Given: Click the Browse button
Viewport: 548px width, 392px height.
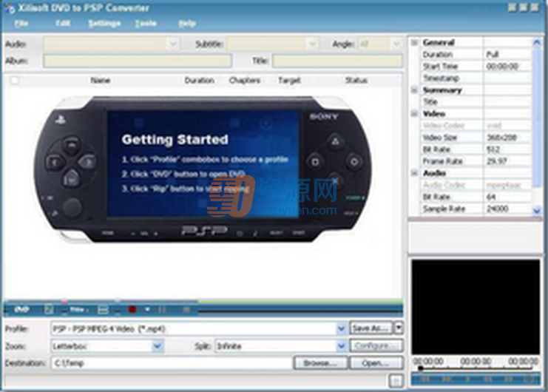Looking at the screenshot, I should pyautogui.click(x=320, y=363).
